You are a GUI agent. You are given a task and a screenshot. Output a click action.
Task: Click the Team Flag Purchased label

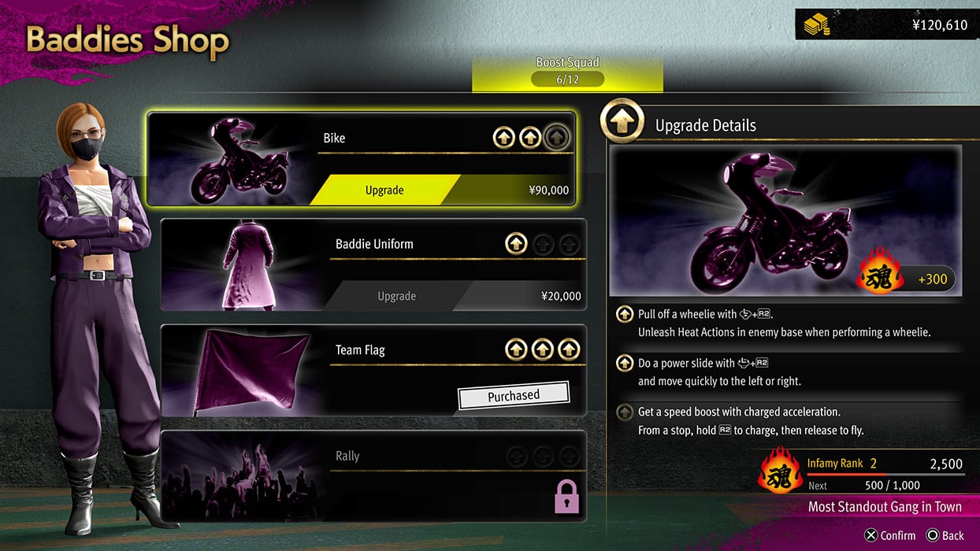(514, 396)
